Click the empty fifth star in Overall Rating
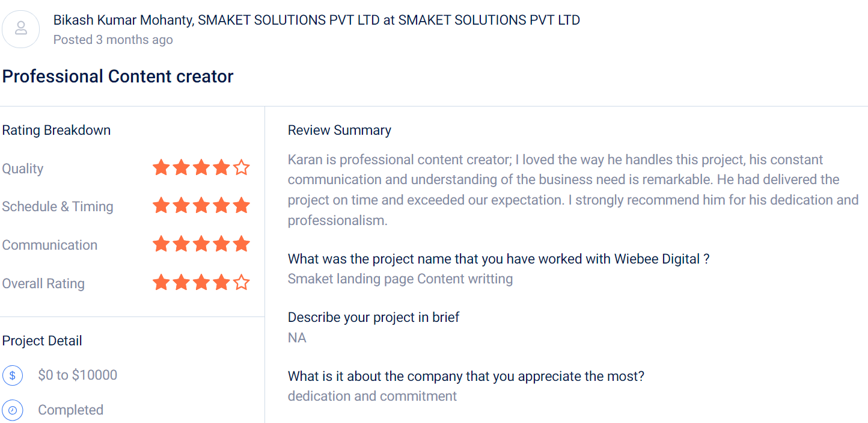This screenshot has width=868, height=423. click(242, 282)
